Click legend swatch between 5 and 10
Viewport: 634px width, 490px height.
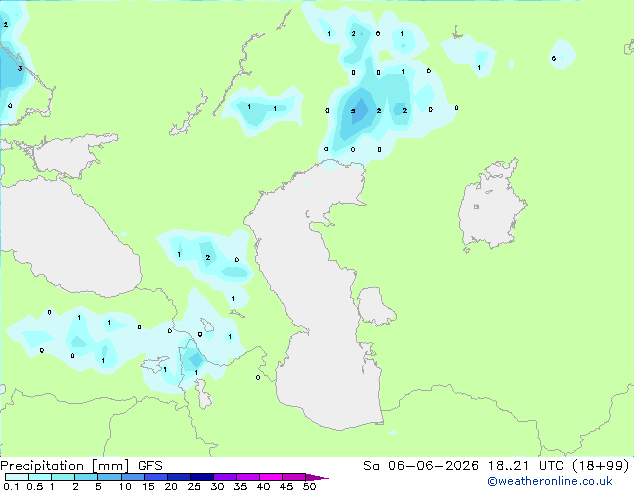point(109,477)
